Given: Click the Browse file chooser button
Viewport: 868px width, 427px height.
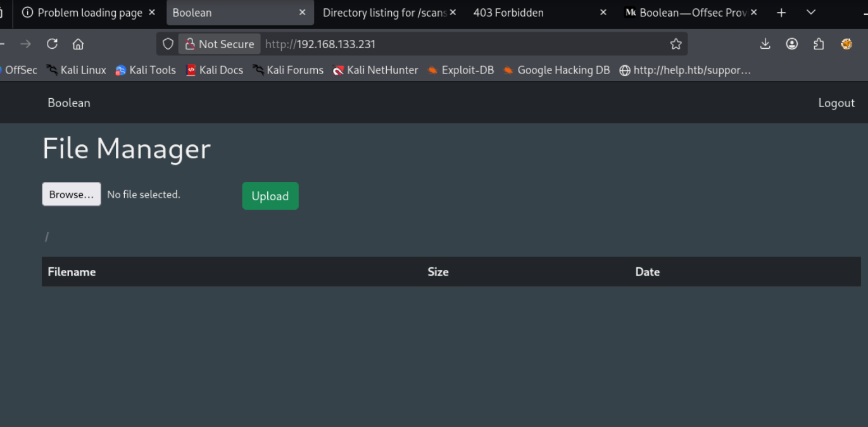Looking at the screenshot, I should pyautogui.click(x=71, y=194).
